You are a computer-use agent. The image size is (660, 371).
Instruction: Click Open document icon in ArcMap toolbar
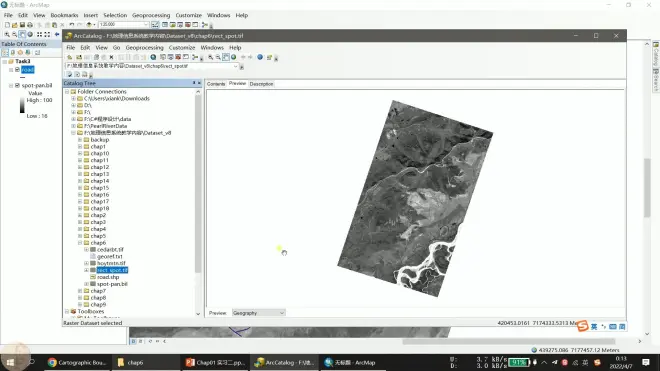15,25
